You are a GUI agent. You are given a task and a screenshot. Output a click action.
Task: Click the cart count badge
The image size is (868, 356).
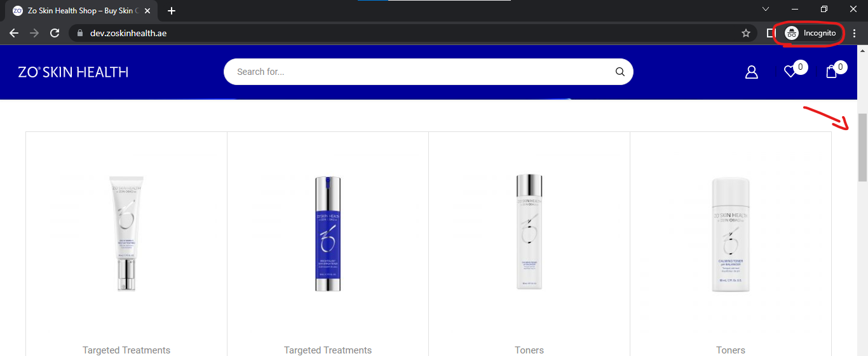click(x=841, y=67)
